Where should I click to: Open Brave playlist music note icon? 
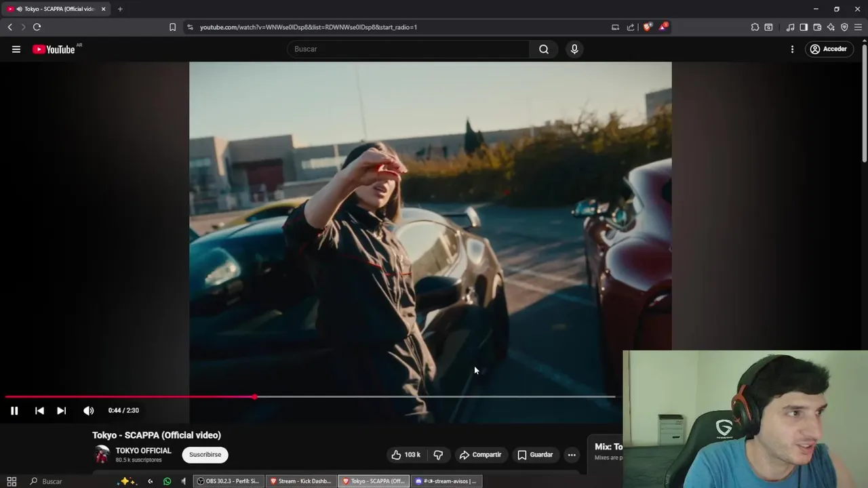(x=790, y=27)
